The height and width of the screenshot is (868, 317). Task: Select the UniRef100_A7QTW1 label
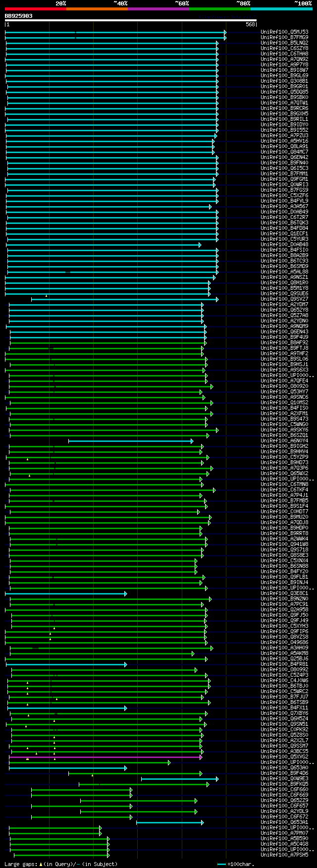point(284,103)
